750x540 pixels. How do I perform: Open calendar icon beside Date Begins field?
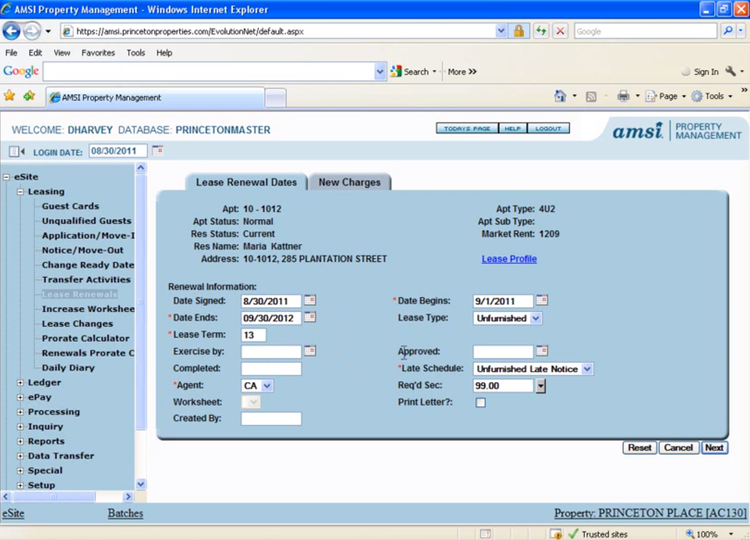pos(541,300)
